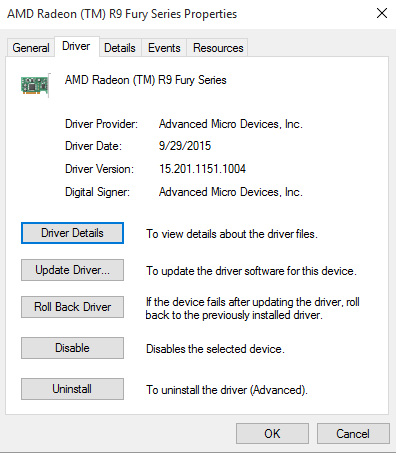Click 'To view details about the driver files.'
The height and width of the screenshot is (453, 396).
[232, 234]
